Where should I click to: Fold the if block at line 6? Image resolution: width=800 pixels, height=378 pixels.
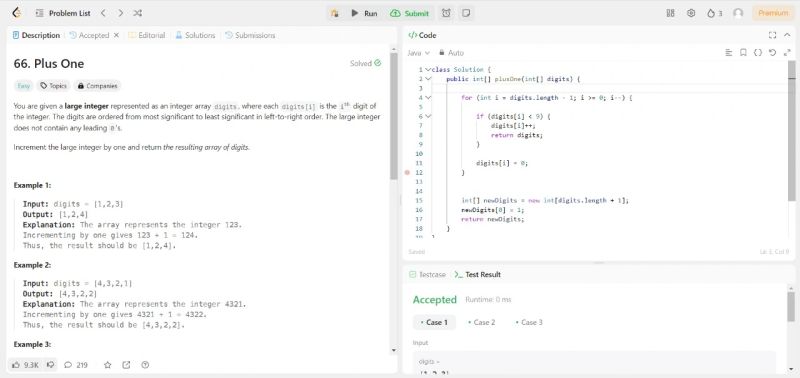pos(428,116)
